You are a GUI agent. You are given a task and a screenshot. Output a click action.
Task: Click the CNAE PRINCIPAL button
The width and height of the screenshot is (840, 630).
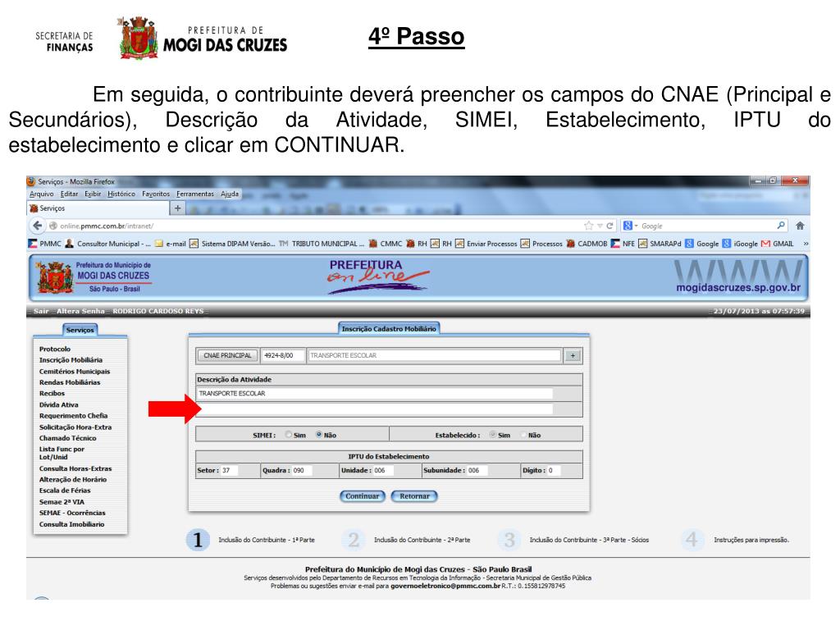pyautogui.click(x=227, y=355)
